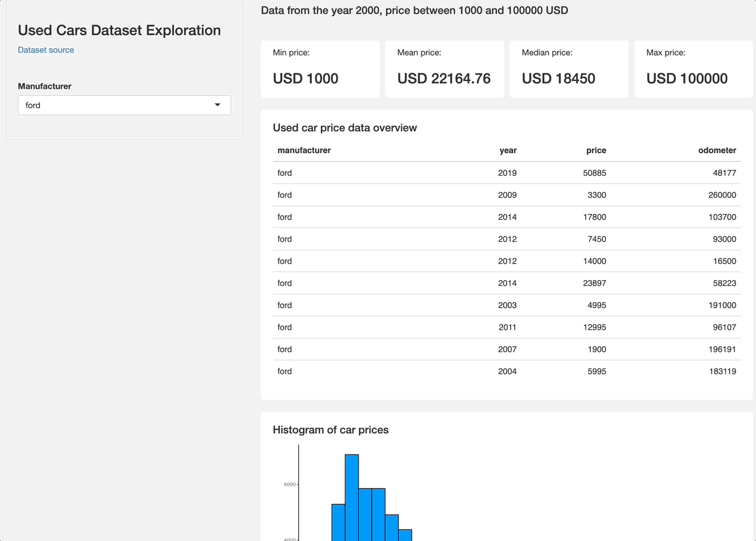Open the Manufacturer dropdown showing ford

[x=124, y=105]
